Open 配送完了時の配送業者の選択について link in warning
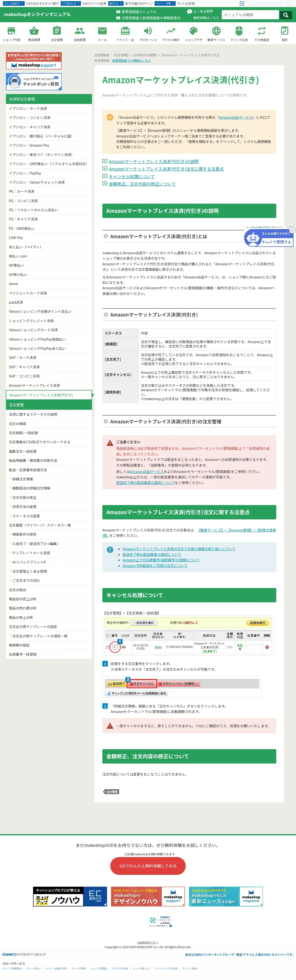Viewport: 296px width, 980px height. point(145,483)
